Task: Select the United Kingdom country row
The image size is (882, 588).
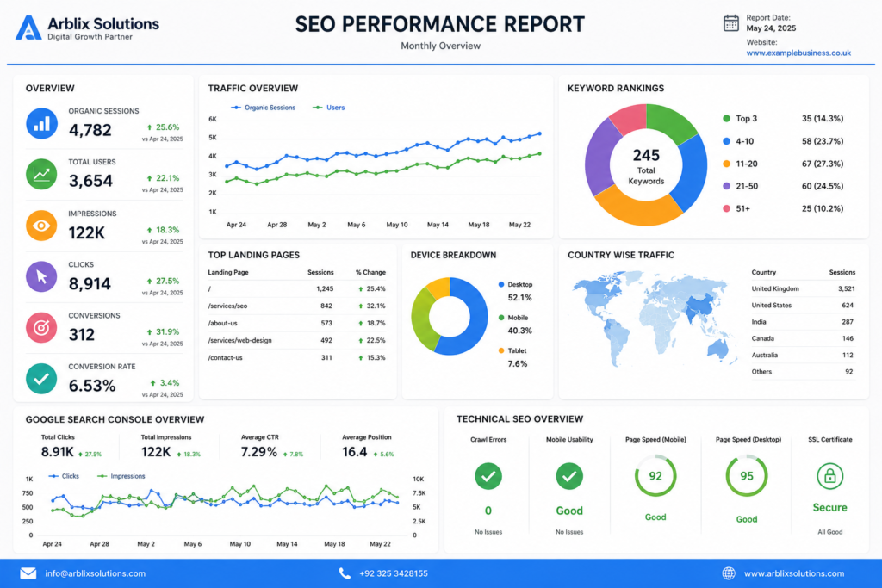Action: (x=804, y=288)
